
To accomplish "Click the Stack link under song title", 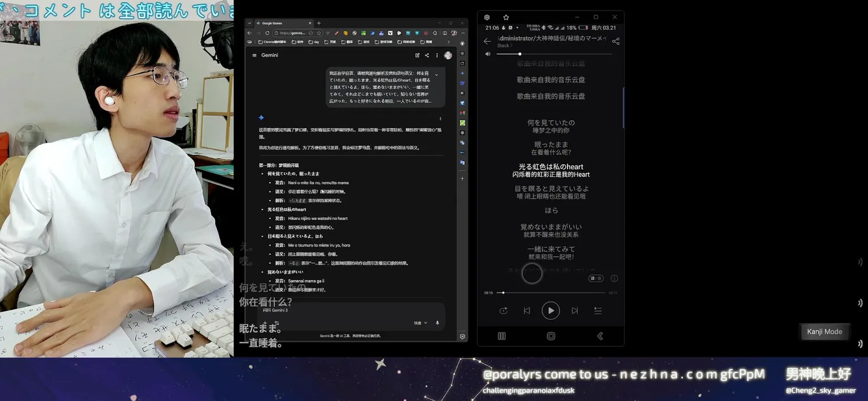I will [x=504, y=46].
